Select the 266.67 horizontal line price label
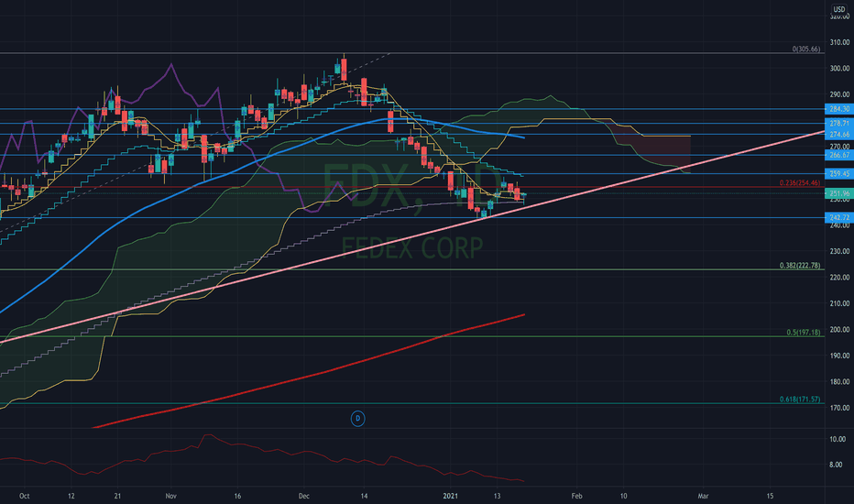The image size is (854, 504). point(838,155)
